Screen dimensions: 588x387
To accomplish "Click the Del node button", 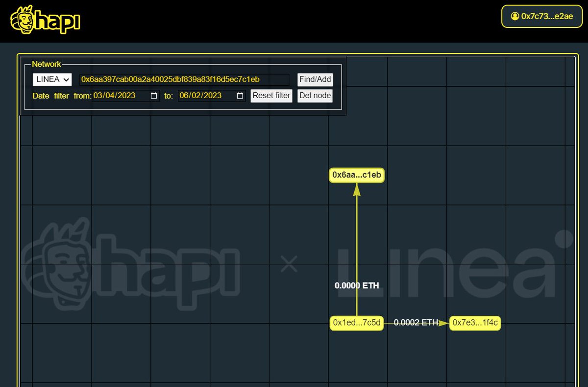I will (x=315, y=96).
